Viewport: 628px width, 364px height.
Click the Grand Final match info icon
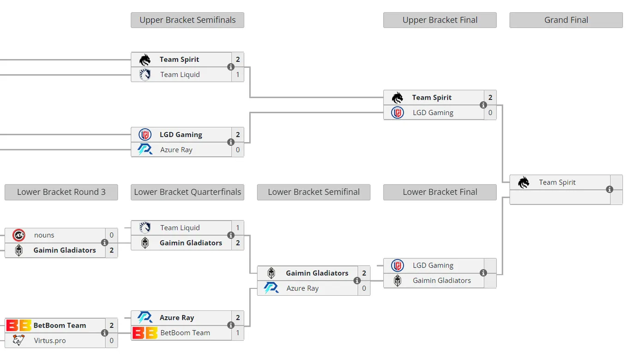pos(610,190)
